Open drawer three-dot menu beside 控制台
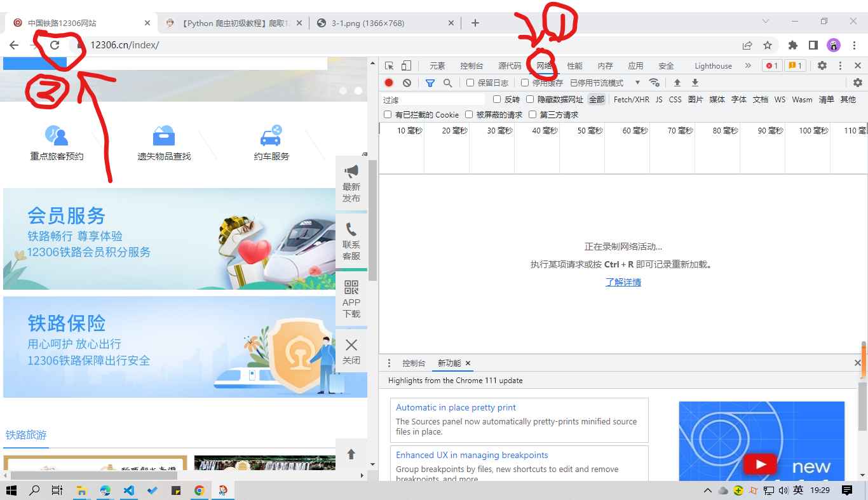Screen dimensions: 868x500 point(390,363)
